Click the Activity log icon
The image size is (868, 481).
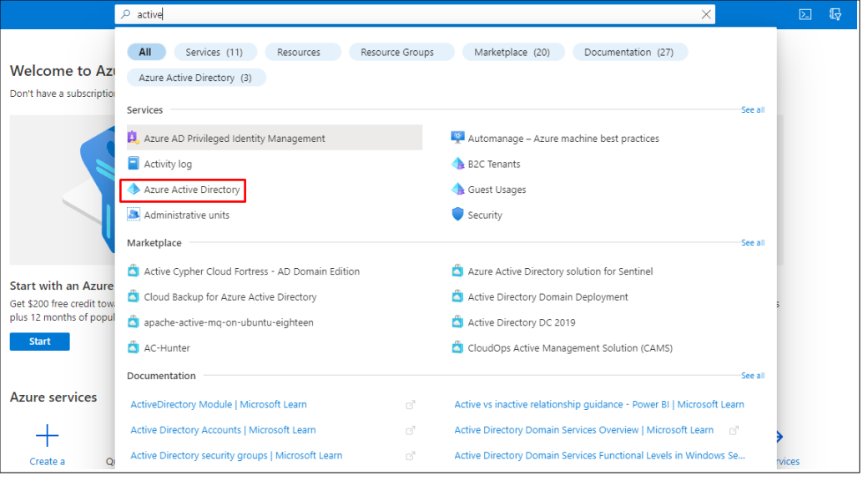134,163
